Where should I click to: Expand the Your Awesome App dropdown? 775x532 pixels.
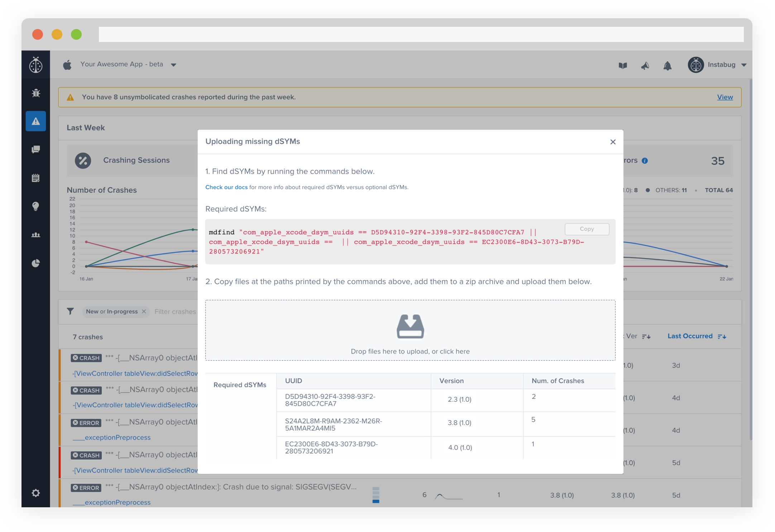(x=173, y=65)
